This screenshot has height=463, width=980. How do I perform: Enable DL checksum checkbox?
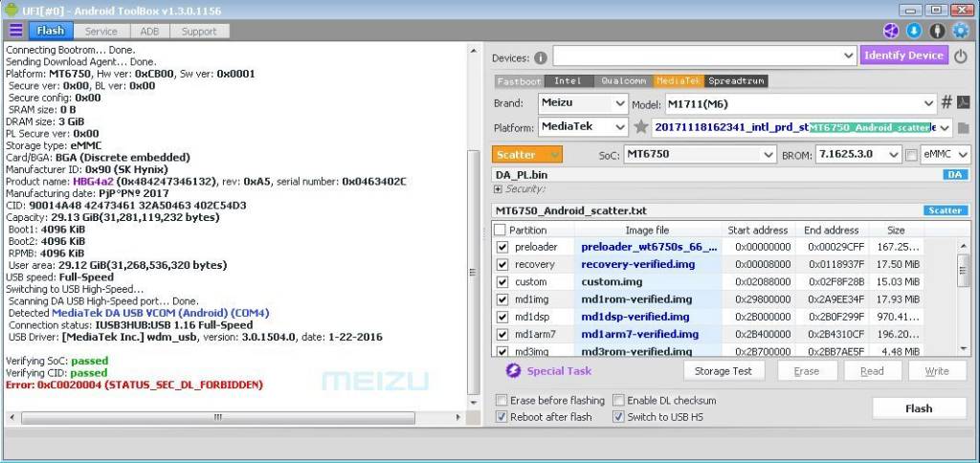[x=618, y=401]
